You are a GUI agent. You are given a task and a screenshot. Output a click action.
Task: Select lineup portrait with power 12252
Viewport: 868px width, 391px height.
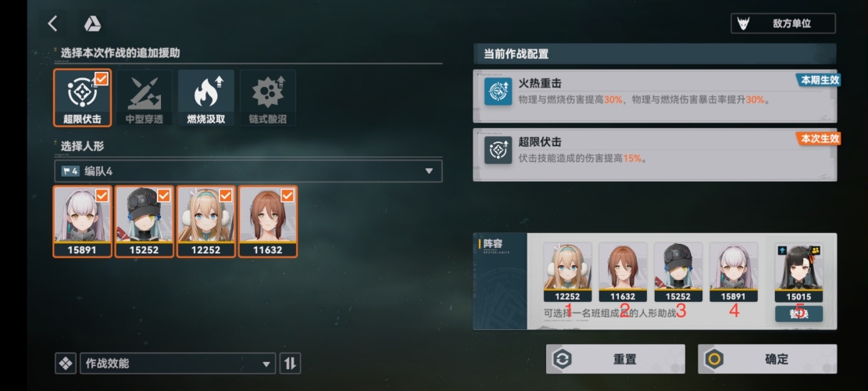[x=567, y=272]
